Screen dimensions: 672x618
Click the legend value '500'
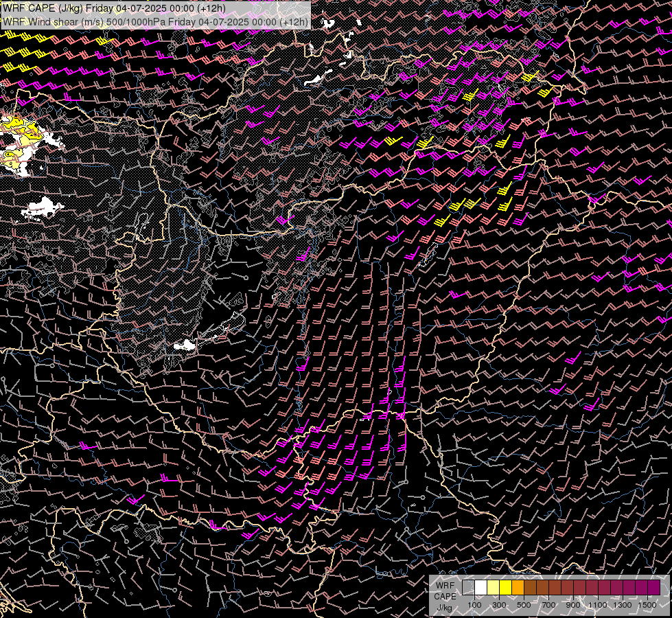524,605
